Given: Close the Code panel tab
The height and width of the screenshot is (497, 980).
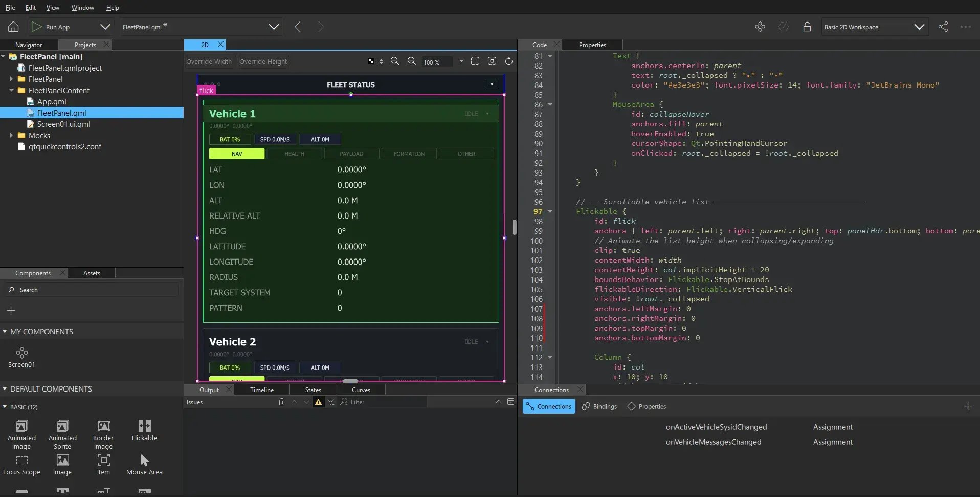Looking at the screenshot, I should pyautogui.click(x=556, y=45).
